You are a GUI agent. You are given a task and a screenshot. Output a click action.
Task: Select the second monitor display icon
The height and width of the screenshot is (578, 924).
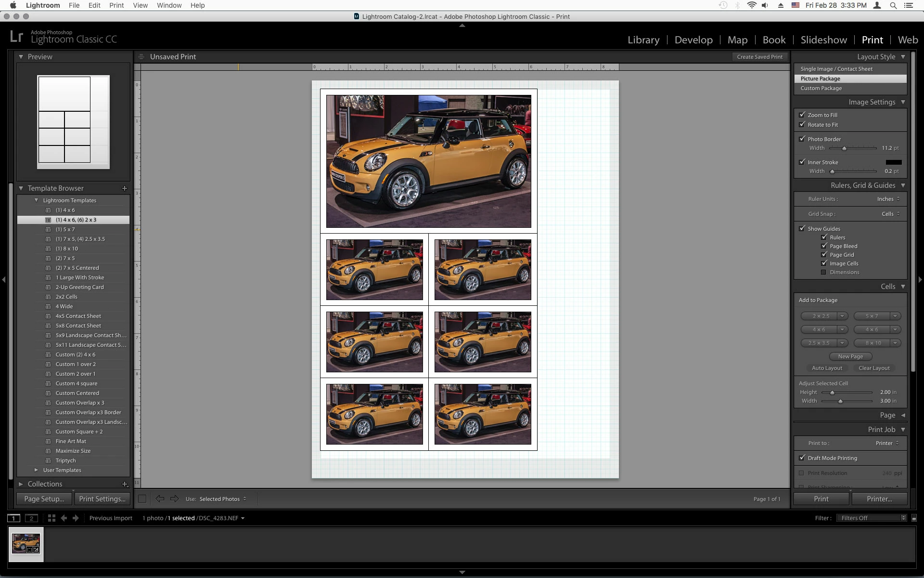coord(31,518)
